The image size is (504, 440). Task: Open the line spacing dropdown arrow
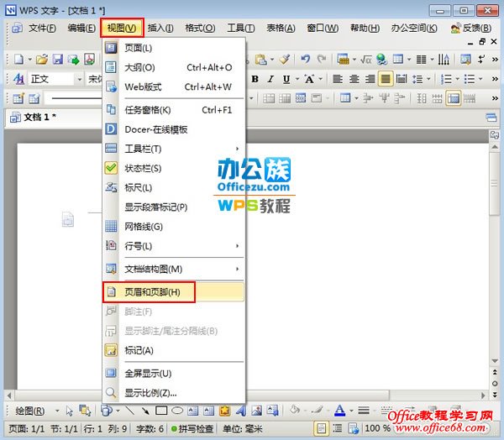(428, 79)
